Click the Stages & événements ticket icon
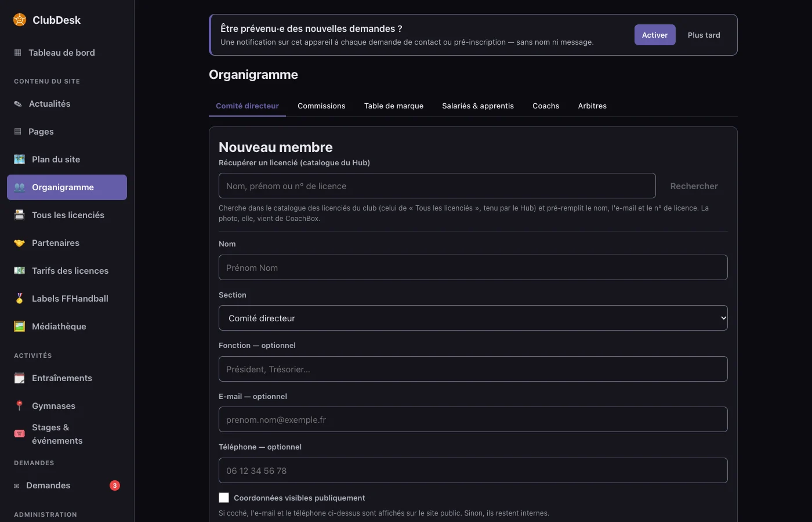Image resolution: width=812 pixels, height=522 pixels. tap(19, 434)
